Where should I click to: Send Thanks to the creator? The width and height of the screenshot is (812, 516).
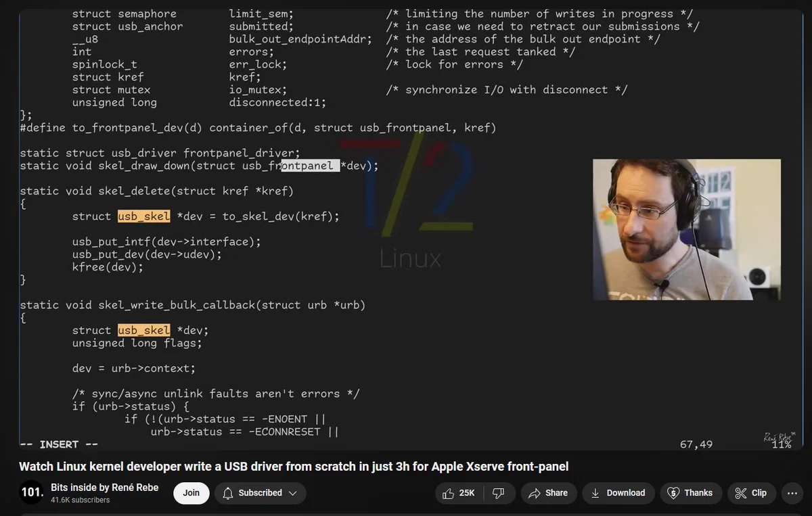[x=691, y=493]
